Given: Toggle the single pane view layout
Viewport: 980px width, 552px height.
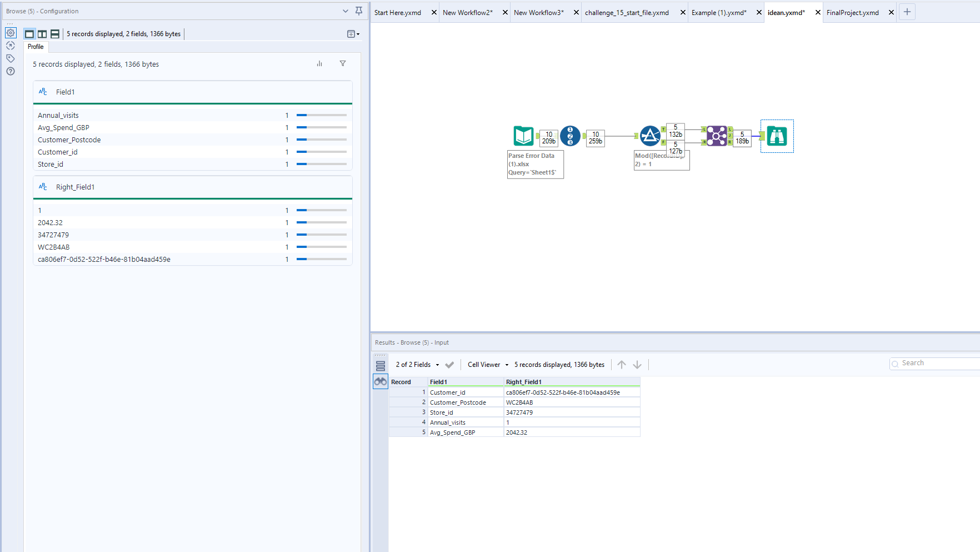Looking at the screenshot, I should coord(29,34).
